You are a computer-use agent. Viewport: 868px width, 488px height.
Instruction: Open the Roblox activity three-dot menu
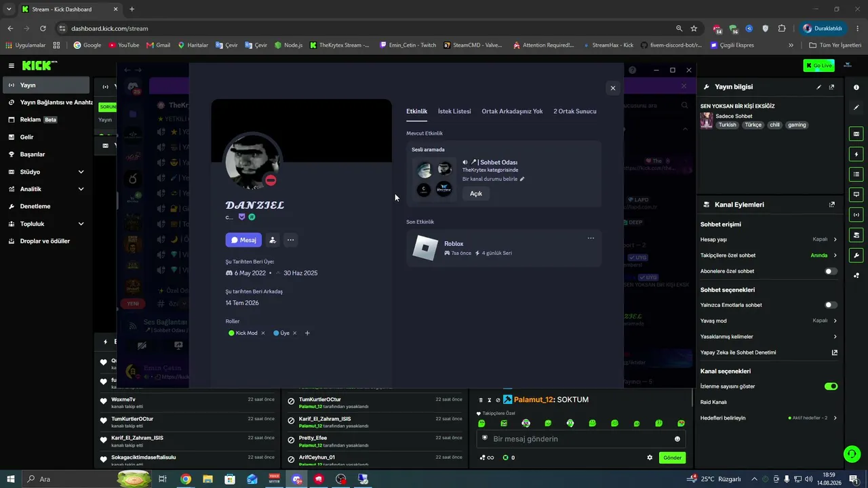(x=591, y=238)
